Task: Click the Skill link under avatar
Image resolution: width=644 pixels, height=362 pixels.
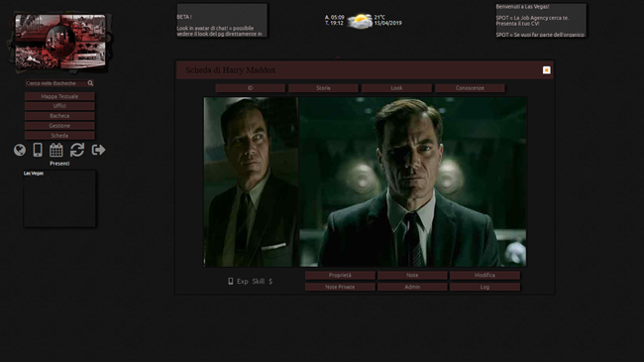Action: click(259, 282)
